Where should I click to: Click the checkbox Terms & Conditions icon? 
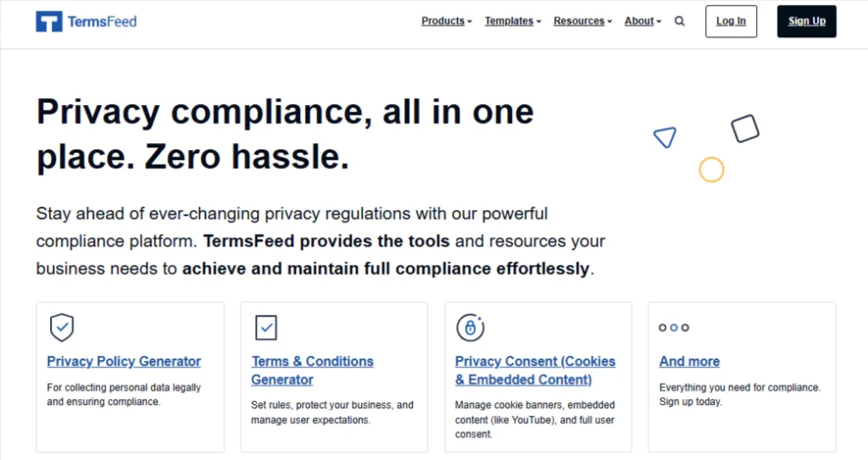pos(265,327)
